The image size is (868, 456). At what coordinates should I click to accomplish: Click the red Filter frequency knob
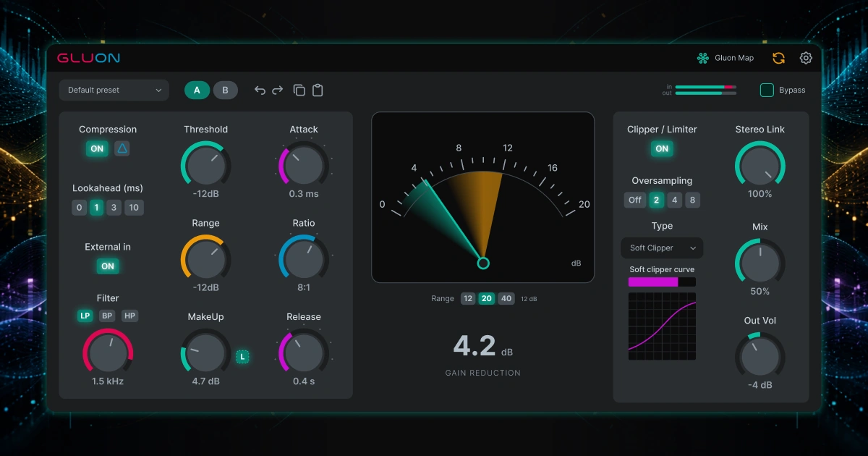[108, 352]
